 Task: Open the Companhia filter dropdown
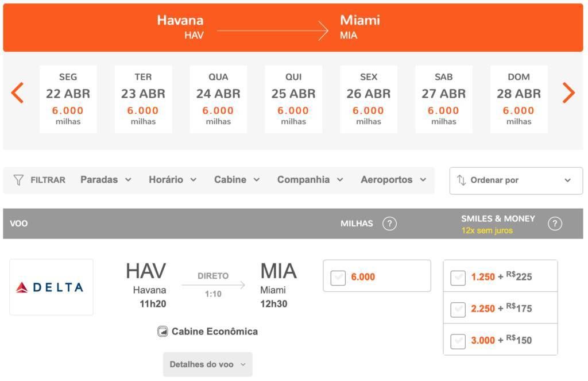[x=310, y=180]
